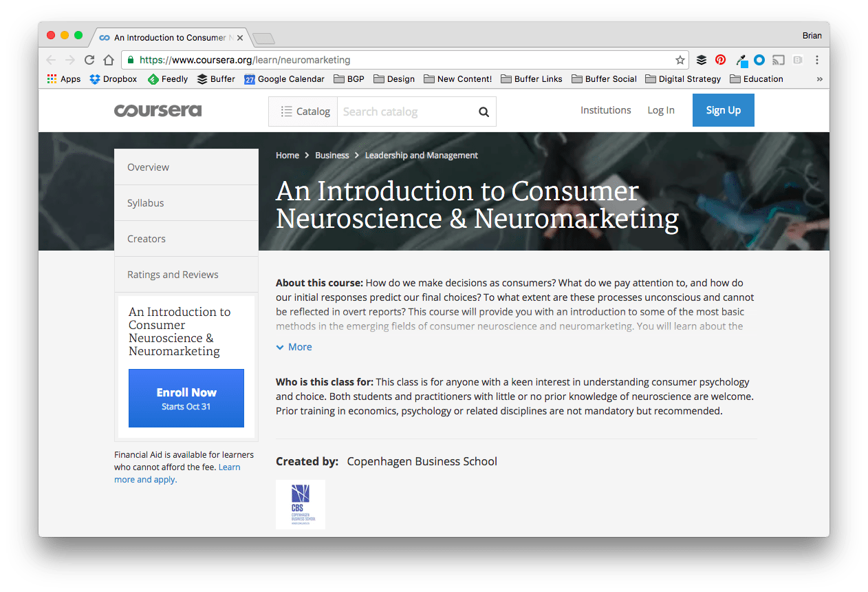View the HTTPS padlock security details

[129, 60]
